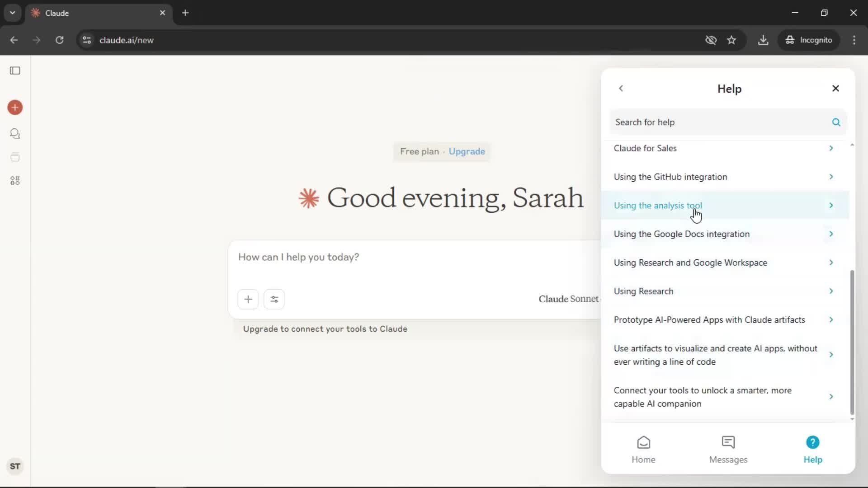
Task: Click chevron beside Prototype AI-Powered Apps
Action: click(831, 320)
